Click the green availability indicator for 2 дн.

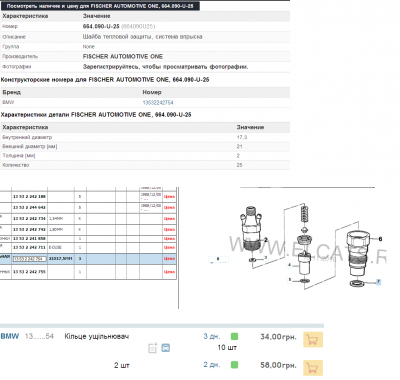point(234,365)
